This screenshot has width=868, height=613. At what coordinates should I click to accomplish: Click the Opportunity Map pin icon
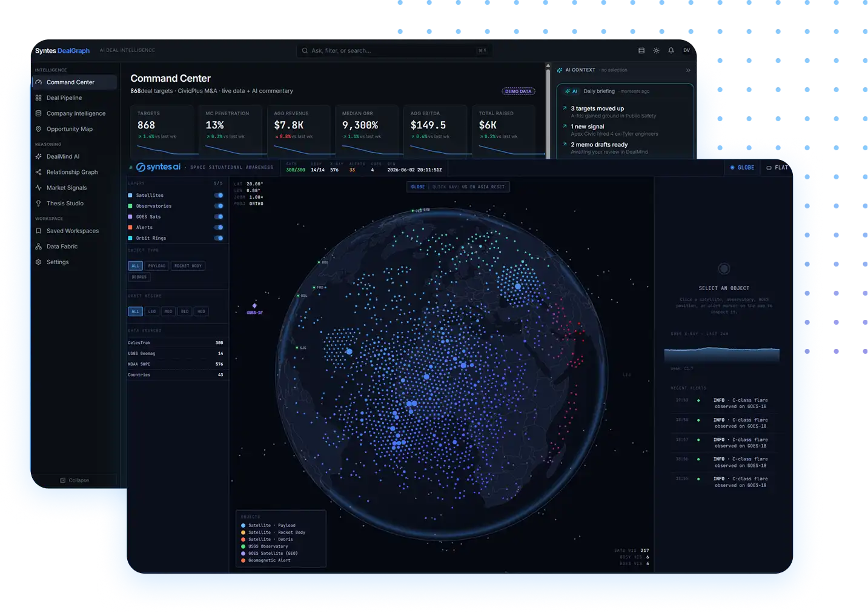point(39,129)
